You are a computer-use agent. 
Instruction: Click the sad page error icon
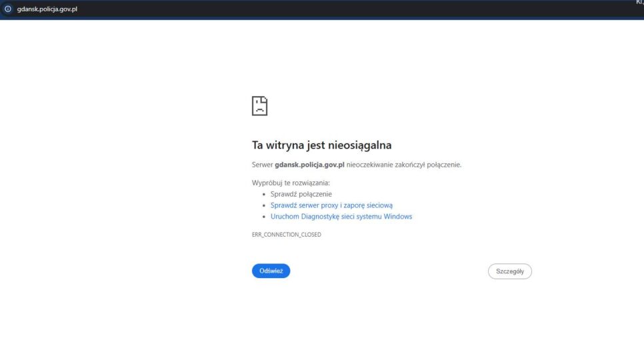259,106
